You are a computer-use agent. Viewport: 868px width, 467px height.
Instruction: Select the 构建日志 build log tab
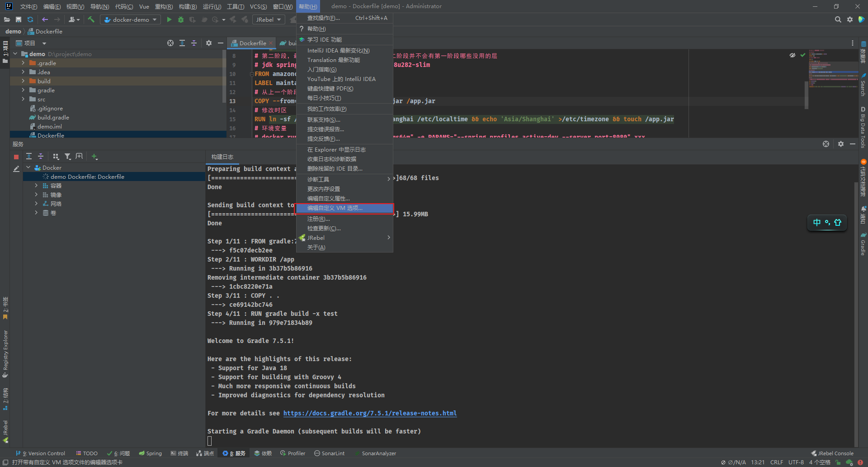click(222, 157)
